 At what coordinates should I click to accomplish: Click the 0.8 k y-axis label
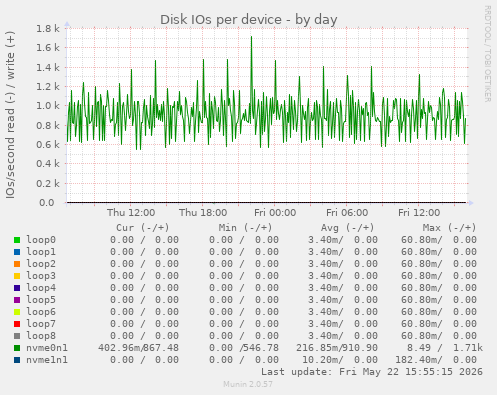tap(48, 126)
